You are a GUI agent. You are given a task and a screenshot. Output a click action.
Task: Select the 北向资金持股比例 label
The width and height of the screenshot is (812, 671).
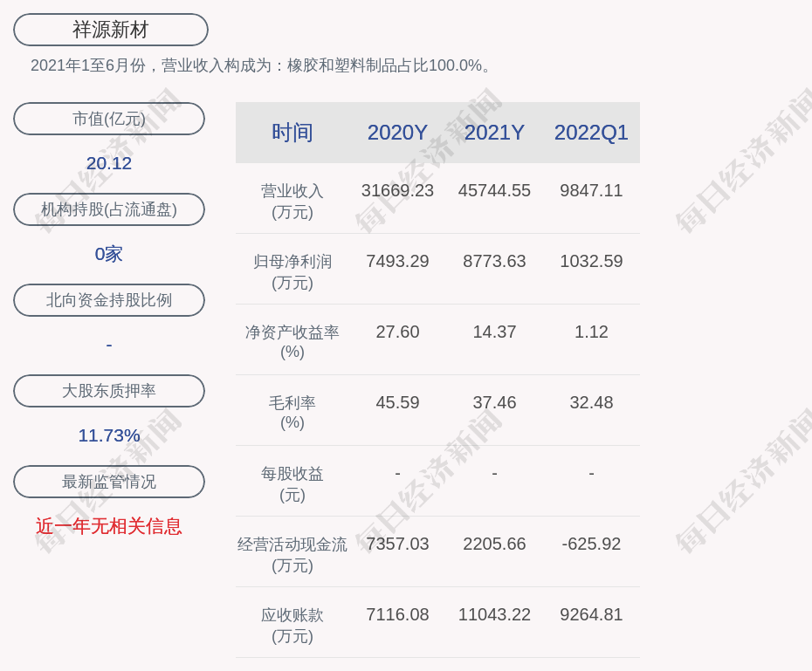tap(109, 300)
